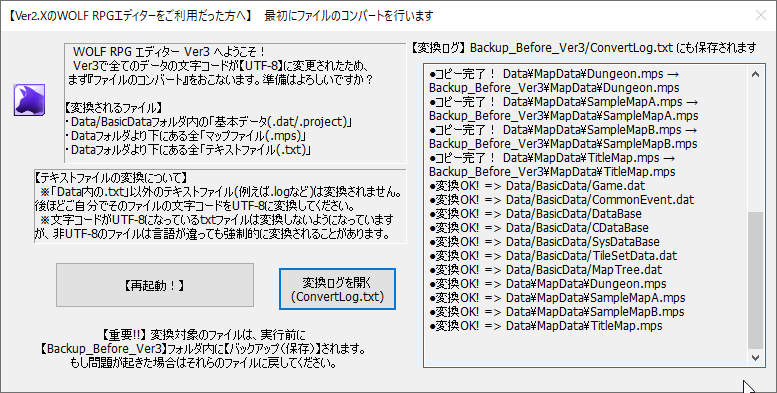Click コピー完了！ Data¥MapData¥SampleMapA.mps log line
Image resolution: width=777 pixels, height=393 pixels.
click(563, 102)
